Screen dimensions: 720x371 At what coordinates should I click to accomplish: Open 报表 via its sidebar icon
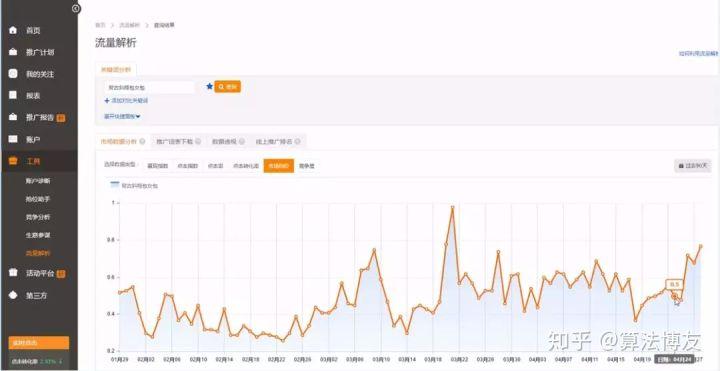click(13, 95)
